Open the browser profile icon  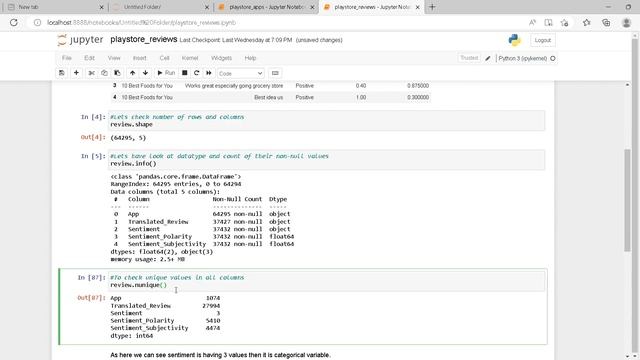click(627, 23)
